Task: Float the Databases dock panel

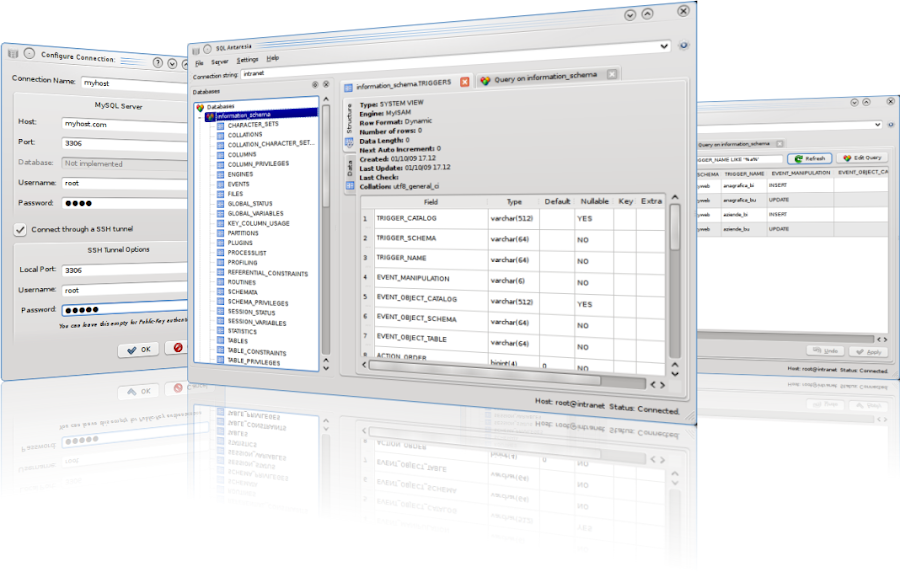Action: coord(315,85)
